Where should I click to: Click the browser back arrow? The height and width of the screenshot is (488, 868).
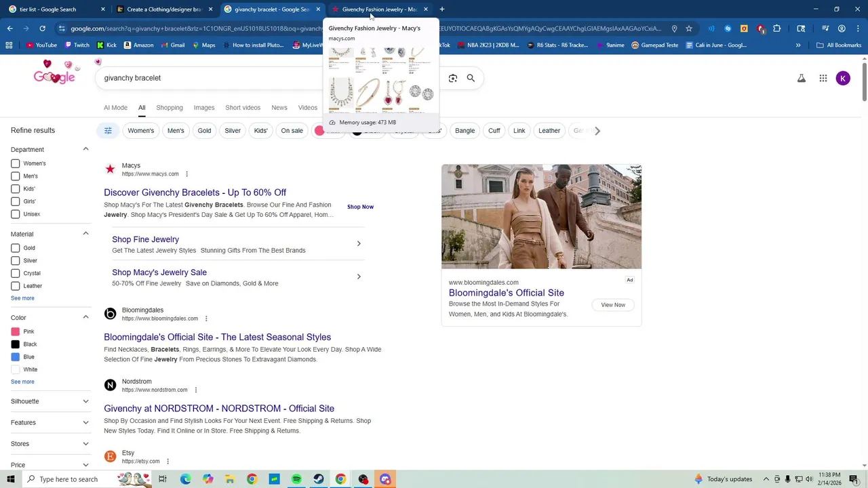click(x=9, y=28)
